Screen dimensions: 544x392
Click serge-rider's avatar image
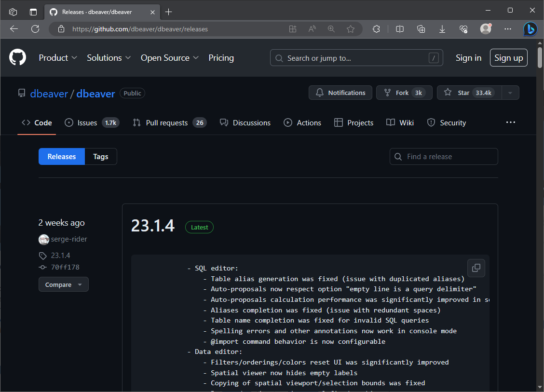[x=44, y=239]
